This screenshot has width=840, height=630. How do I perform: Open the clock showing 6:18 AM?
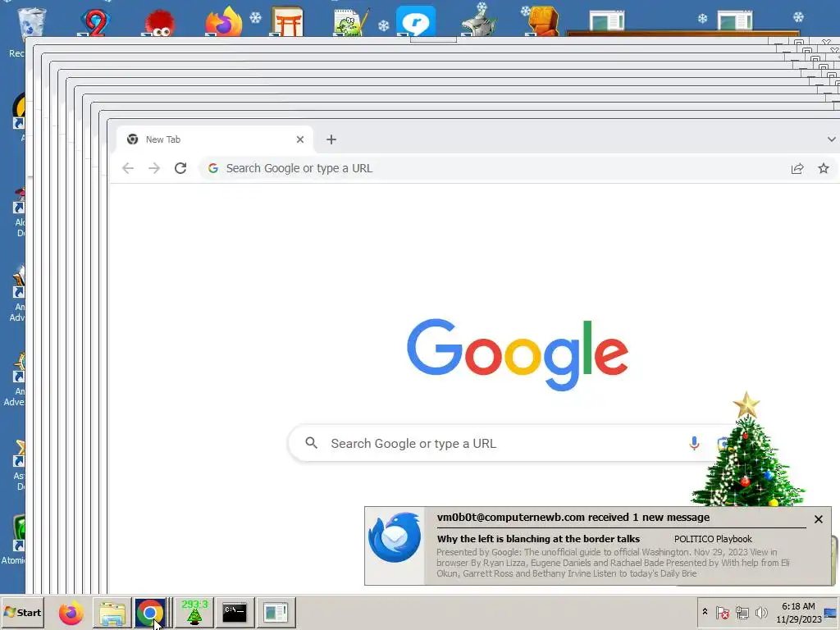point(798,612)
